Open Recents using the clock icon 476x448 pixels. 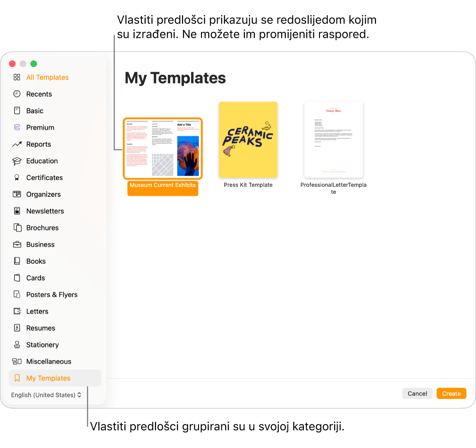[x=17, y=94]
